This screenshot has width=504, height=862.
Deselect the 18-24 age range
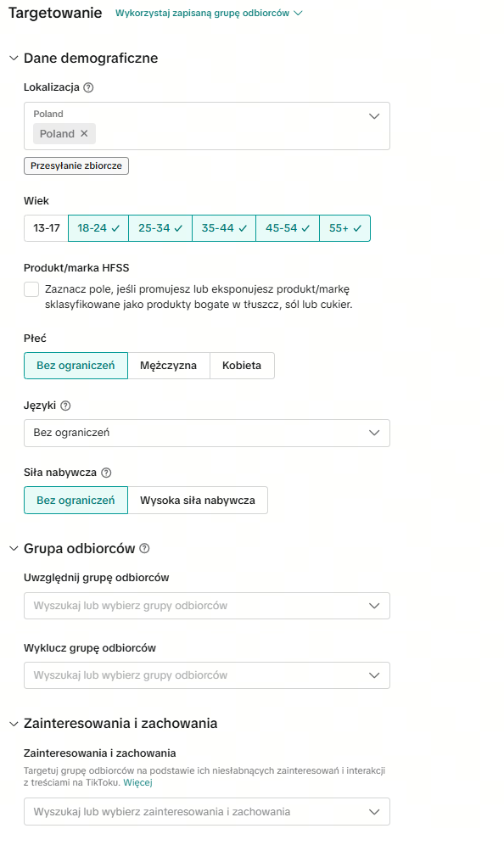98,228
